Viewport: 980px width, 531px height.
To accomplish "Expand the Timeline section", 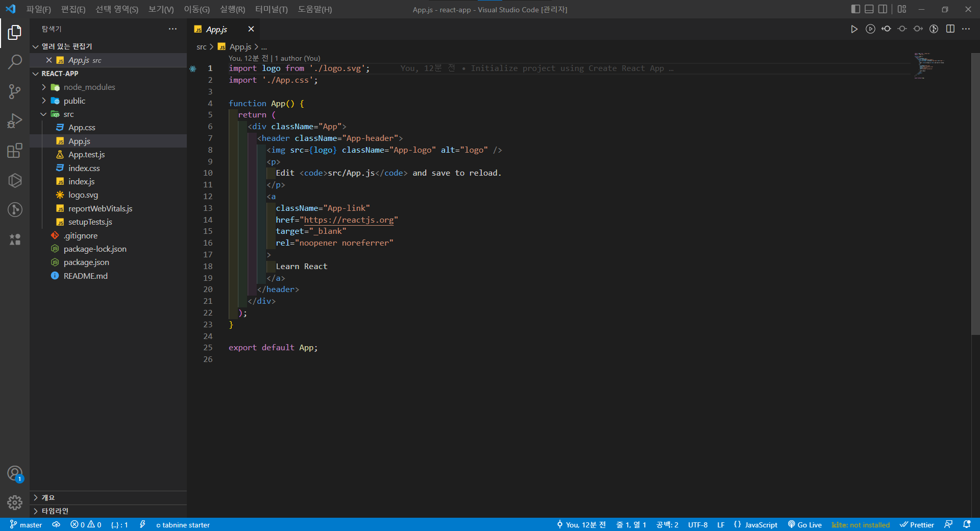I will tap(108, 511).
